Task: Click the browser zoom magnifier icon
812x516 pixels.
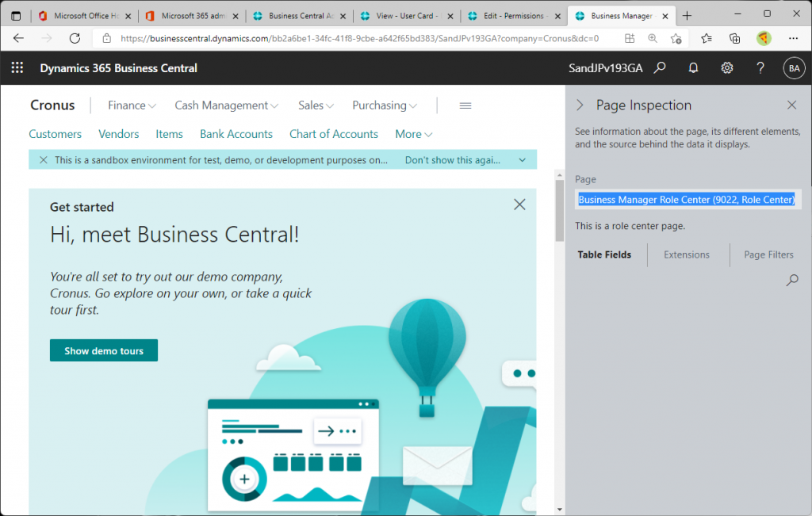Action: click(653, 38)
